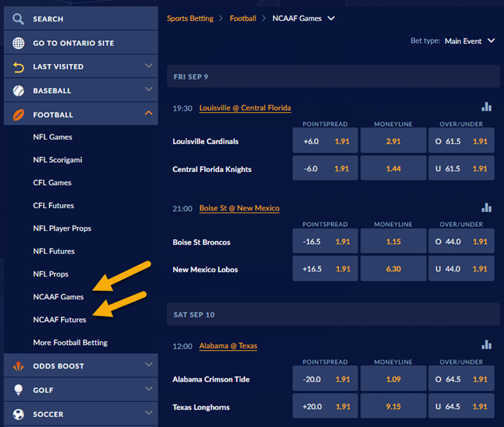Viewport: 504px width, 427px height.
Task: Bet Over 61.5 for Louisville game
Action: click(462, 140)
